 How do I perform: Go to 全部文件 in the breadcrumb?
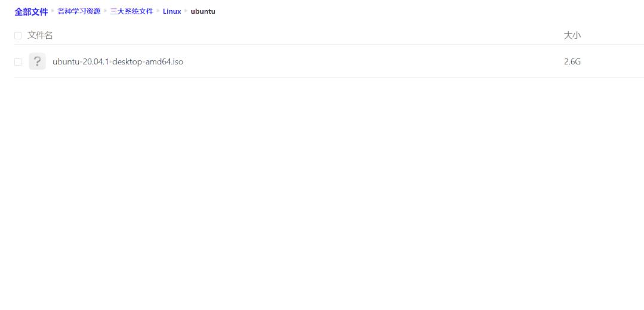point(31,12)
